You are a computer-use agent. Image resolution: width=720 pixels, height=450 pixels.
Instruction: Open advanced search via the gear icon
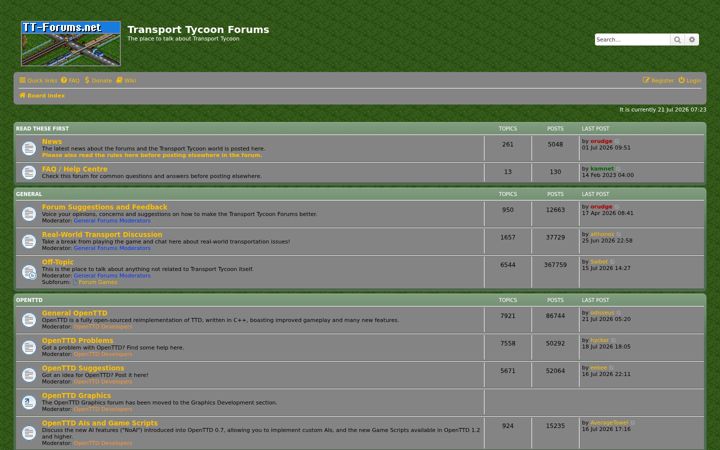(x=692, y=39)
